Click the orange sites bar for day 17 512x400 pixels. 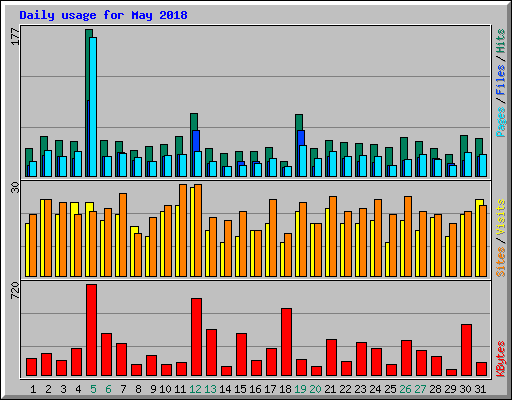coord(273,238)
